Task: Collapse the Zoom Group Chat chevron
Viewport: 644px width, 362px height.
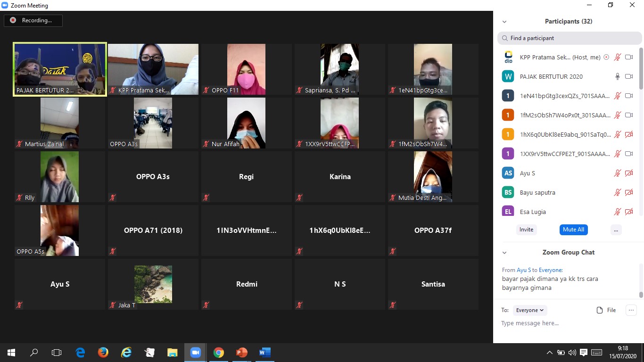Action: tap(504, 253)
